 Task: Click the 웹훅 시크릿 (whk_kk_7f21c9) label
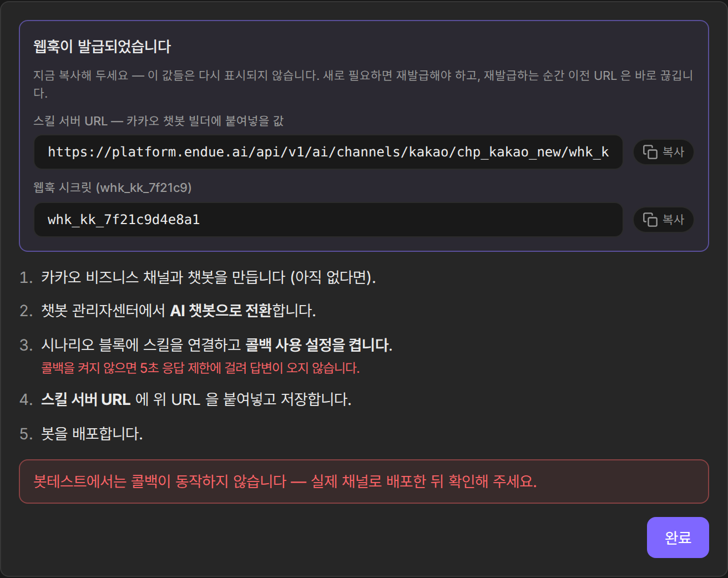pyautogui.click(x=113, y=187)
